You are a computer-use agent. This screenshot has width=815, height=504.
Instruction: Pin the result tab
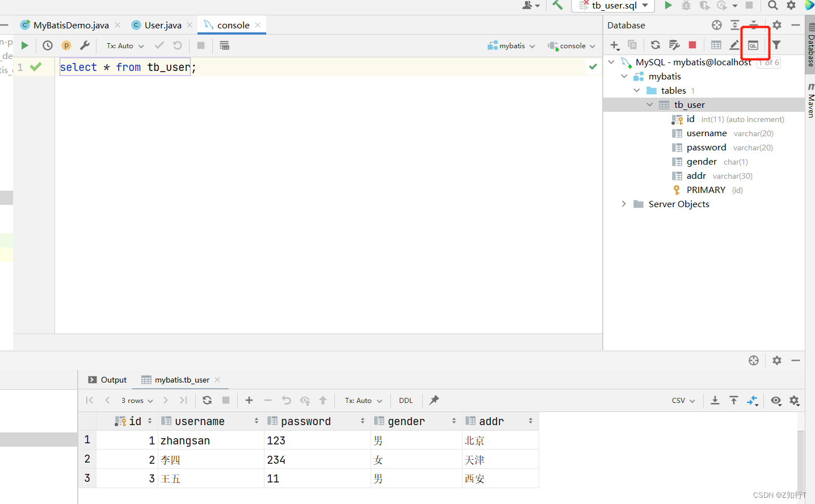(434, 400)
